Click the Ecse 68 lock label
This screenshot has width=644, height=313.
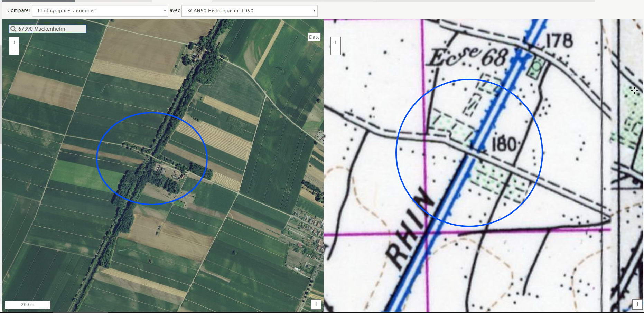tap(468, 57)
